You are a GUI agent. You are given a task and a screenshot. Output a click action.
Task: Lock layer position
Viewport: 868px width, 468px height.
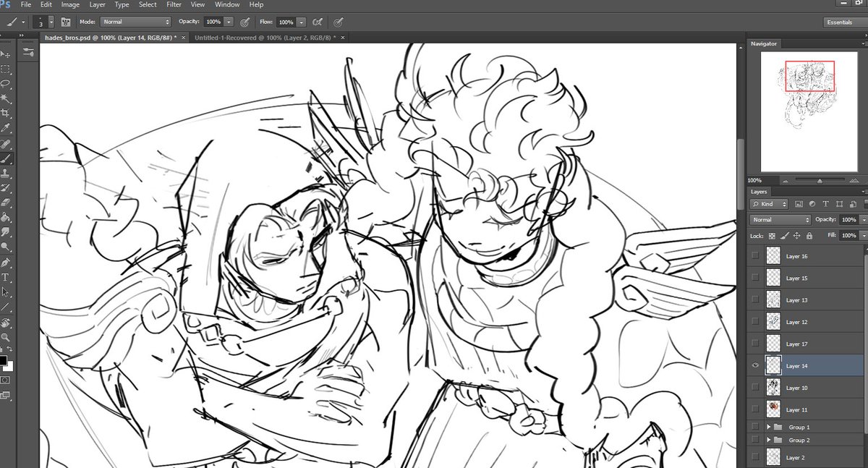tap(796, 235)
